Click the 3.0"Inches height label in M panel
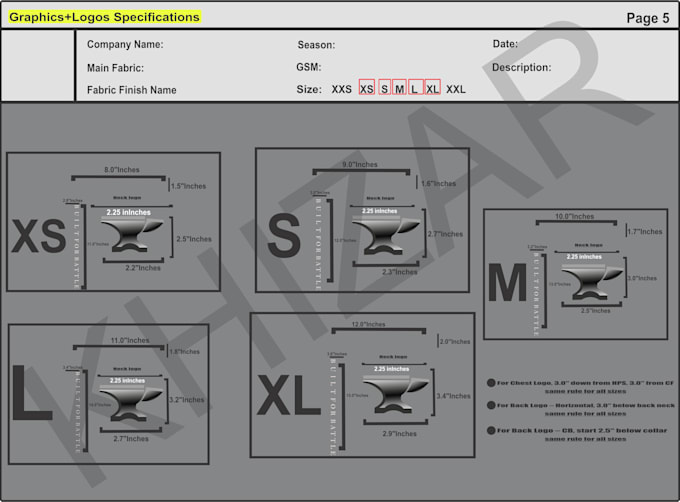680x502 pixels. (642, 278)
